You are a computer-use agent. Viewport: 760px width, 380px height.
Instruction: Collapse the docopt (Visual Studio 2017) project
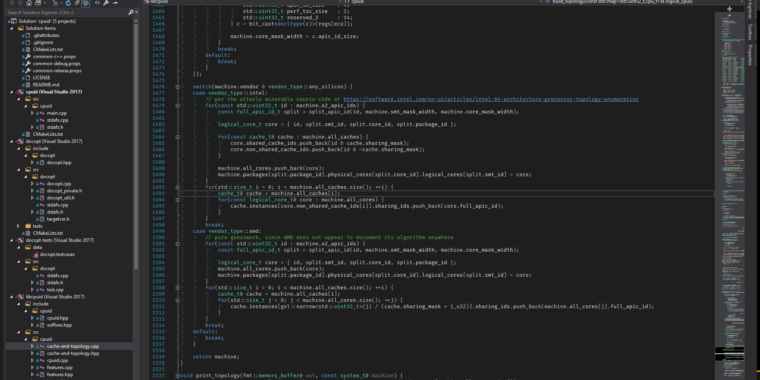13,141
